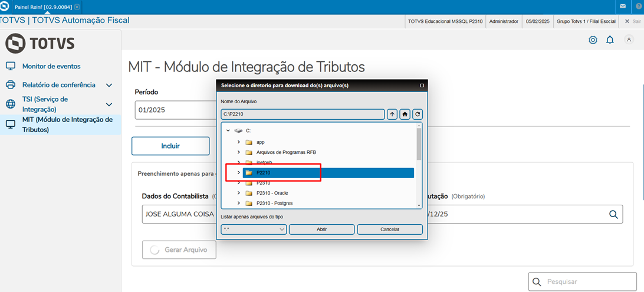Expand the P2310 - Postgres folder arrow
The image size is (644, 292).
pyautogui.click(x=239, y=203)
